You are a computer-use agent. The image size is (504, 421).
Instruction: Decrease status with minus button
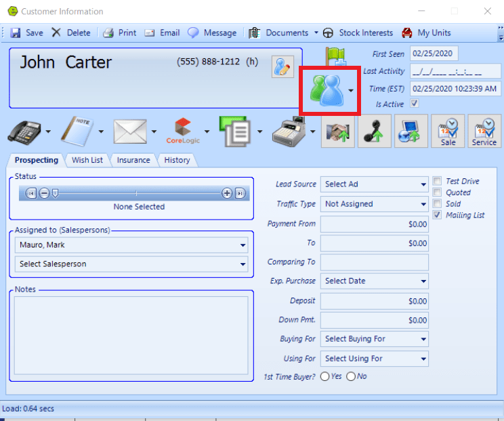[44, 193]
